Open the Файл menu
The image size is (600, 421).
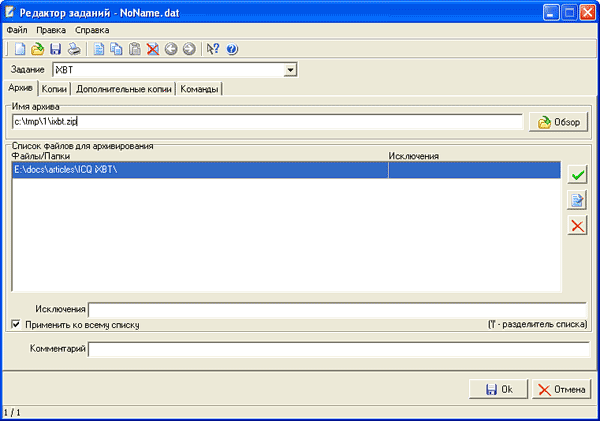(x=17, y=30)
